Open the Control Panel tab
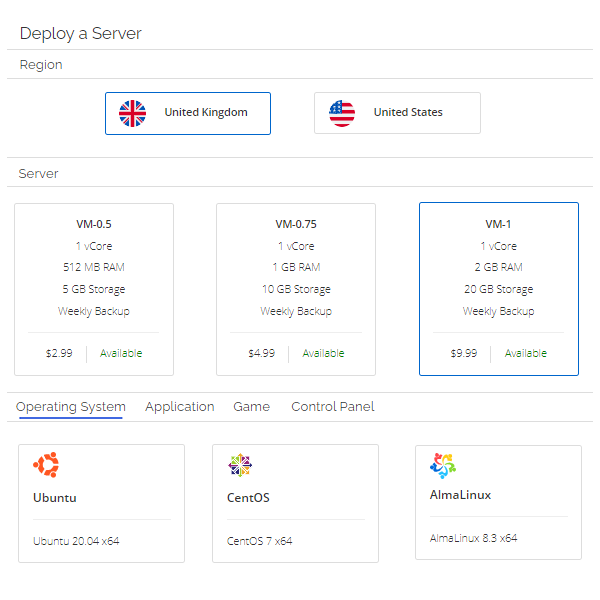 coord(333,407)
